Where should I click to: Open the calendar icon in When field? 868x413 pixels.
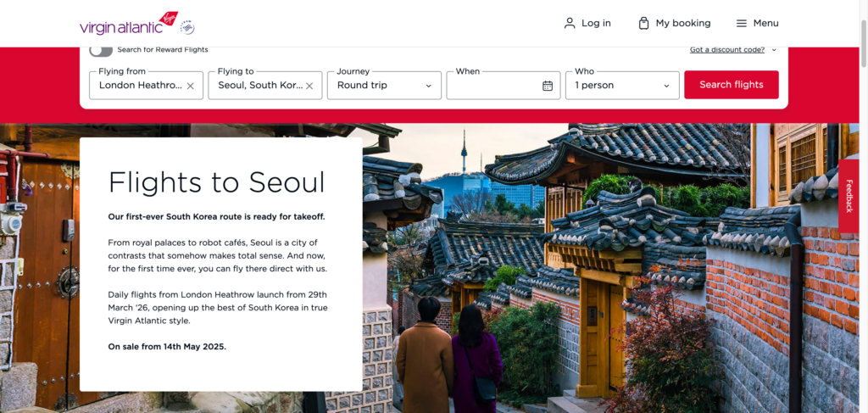[x=548, y=86]
